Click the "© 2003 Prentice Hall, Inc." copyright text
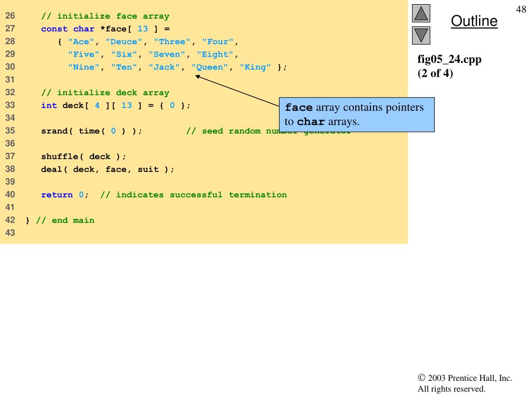The image size is (532, 399). point(465,378)
